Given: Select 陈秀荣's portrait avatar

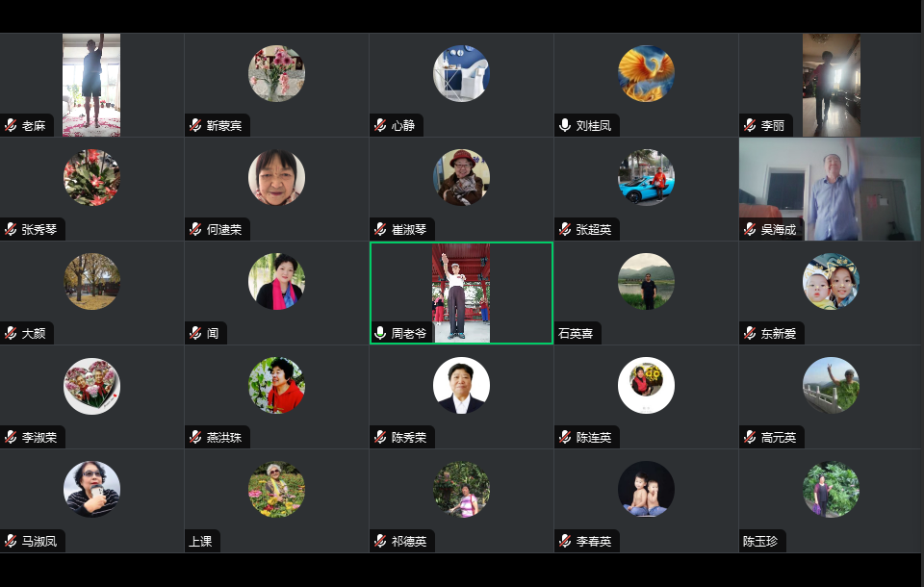Looking at the screenshot, I should coord(461,386).
